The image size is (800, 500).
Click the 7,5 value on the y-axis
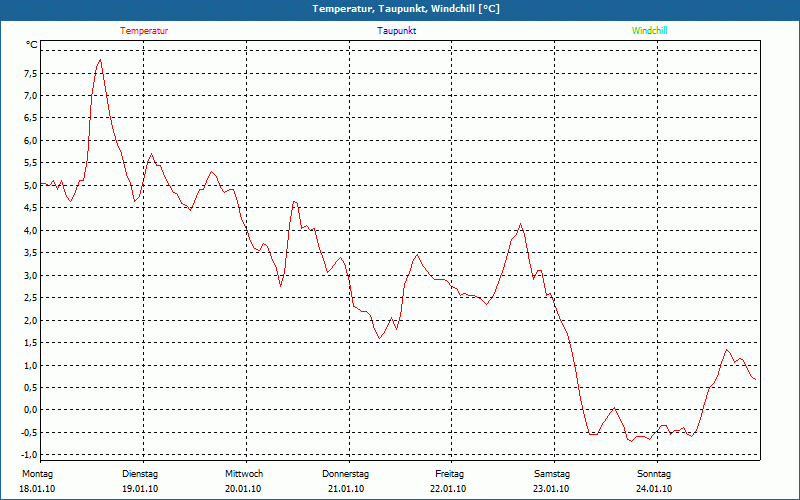(30, 73)
